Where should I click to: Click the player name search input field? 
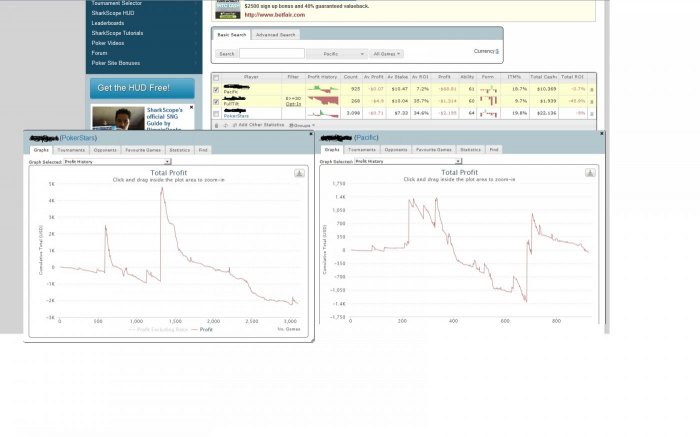click(272, 54)
